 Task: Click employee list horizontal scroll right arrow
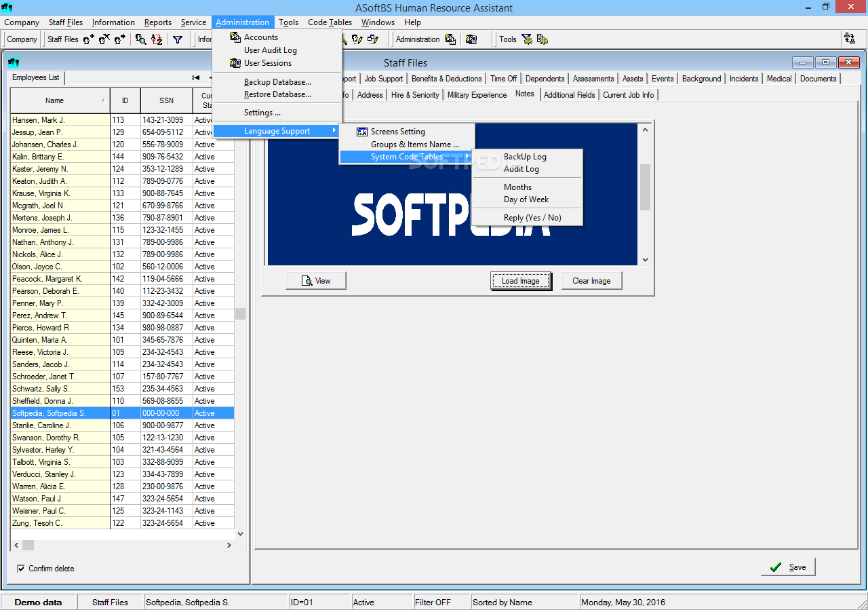point(229,545)
